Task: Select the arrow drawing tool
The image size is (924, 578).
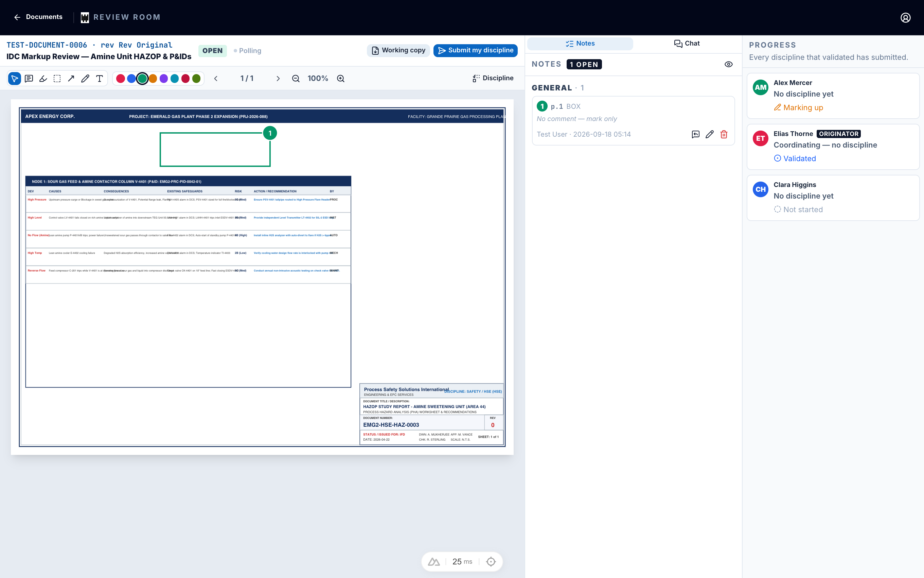Action: [x=71, y=78]
